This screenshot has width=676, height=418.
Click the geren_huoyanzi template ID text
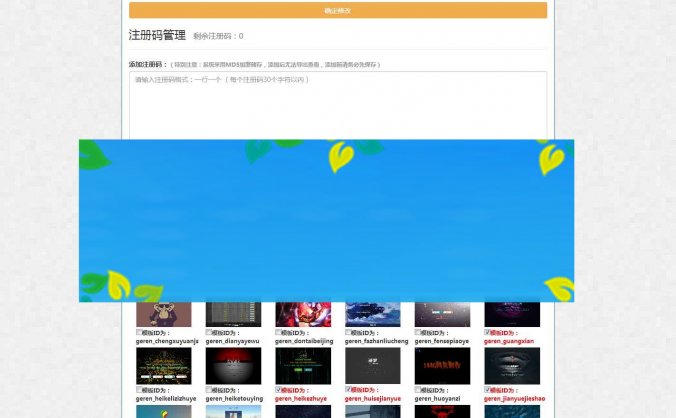tap(438, 399)
